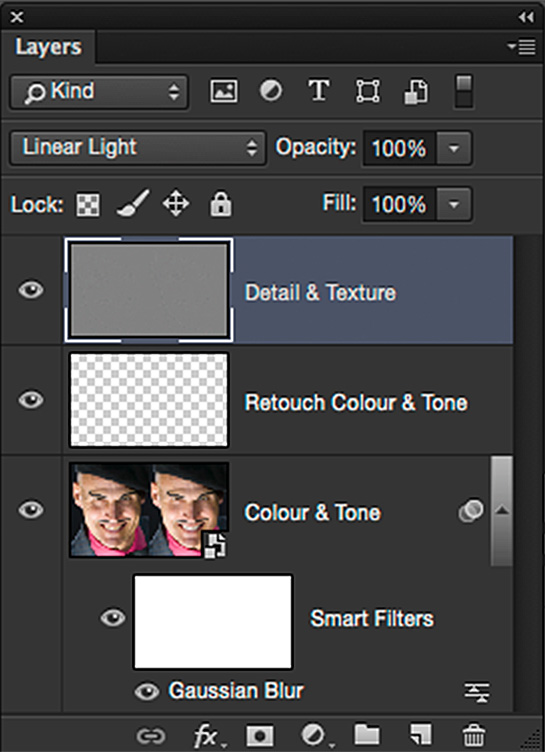Click the delete layer trash button
Viewport: 545px width, 752px height.
(x=474, y=734)
